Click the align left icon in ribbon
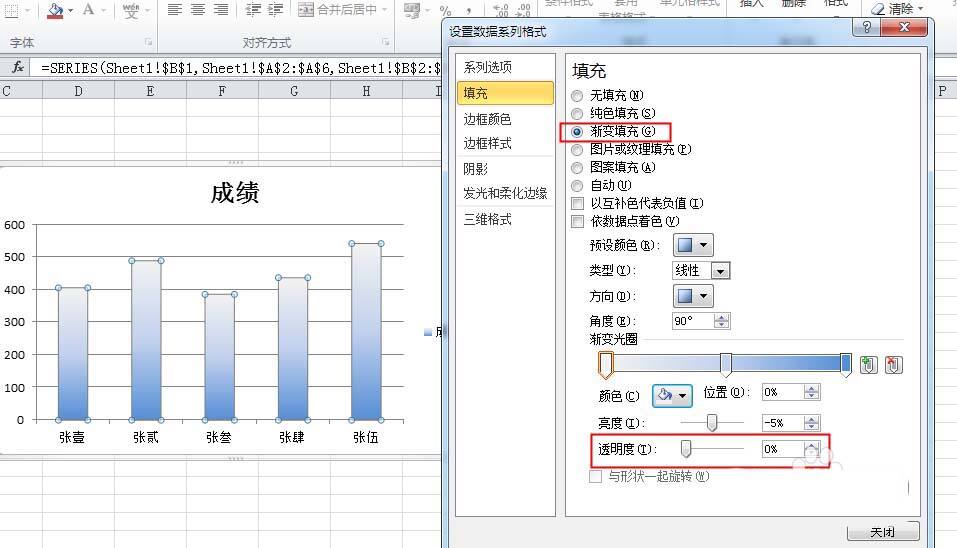 (175, 10)
